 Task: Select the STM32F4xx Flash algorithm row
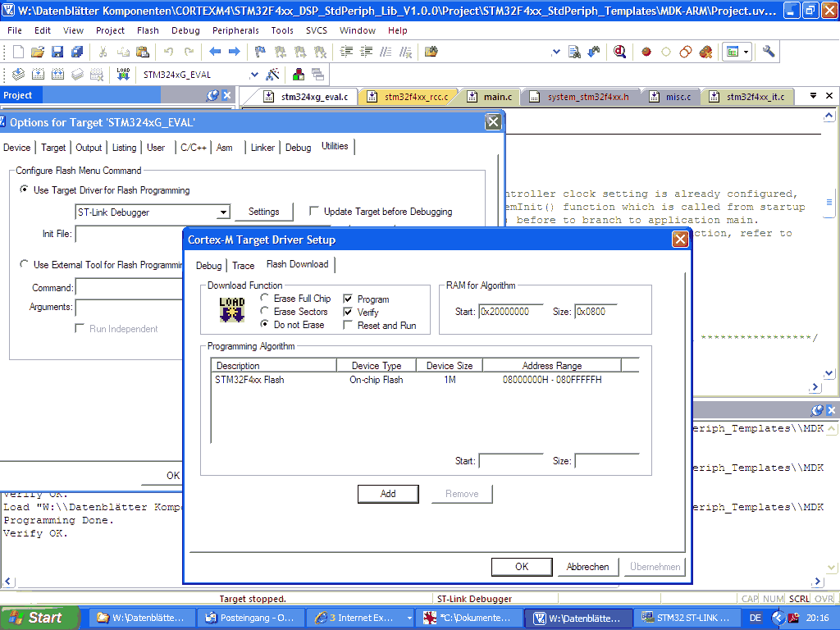tap(415, 380)
